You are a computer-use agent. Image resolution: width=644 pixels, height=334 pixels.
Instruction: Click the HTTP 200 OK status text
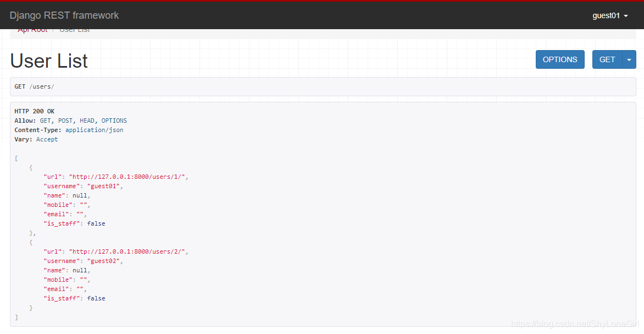click(34, 111)
